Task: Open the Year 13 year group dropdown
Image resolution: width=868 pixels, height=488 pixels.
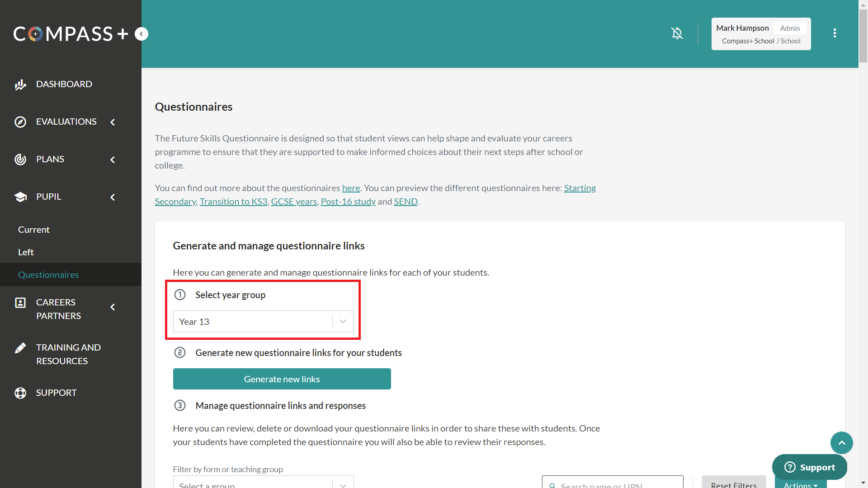Action: click(263, 321)
